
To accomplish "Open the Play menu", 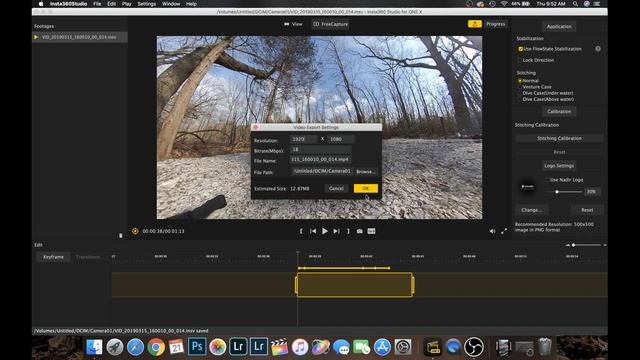I will point(127,4).
